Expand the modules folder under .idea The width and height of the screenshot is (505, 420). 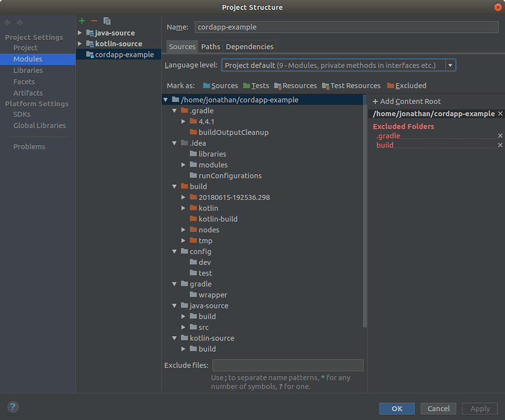[x=183, y=165]
